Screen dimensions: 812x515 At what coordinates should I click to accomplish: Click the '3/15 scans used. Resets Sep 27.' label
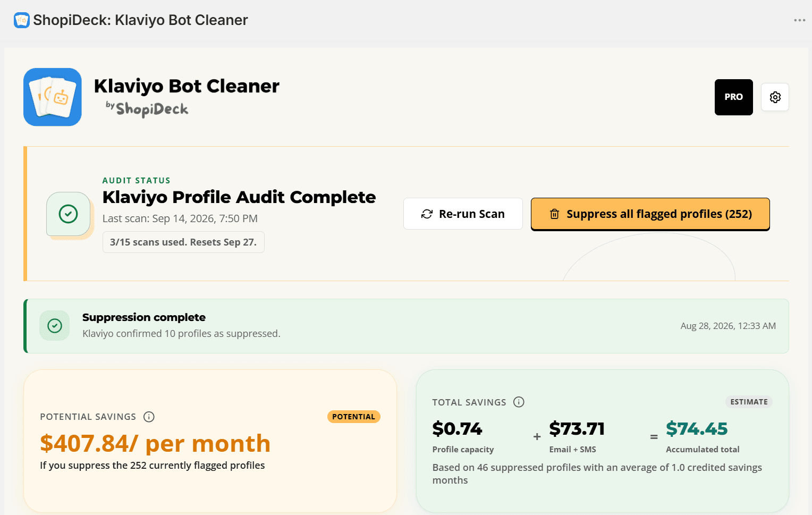click(x=183, y=242)
